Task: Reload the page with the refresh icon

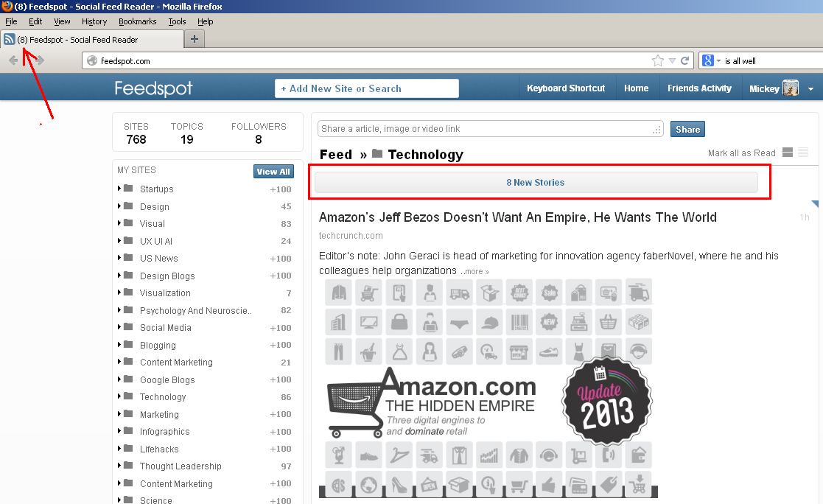Action: point(685,61)
